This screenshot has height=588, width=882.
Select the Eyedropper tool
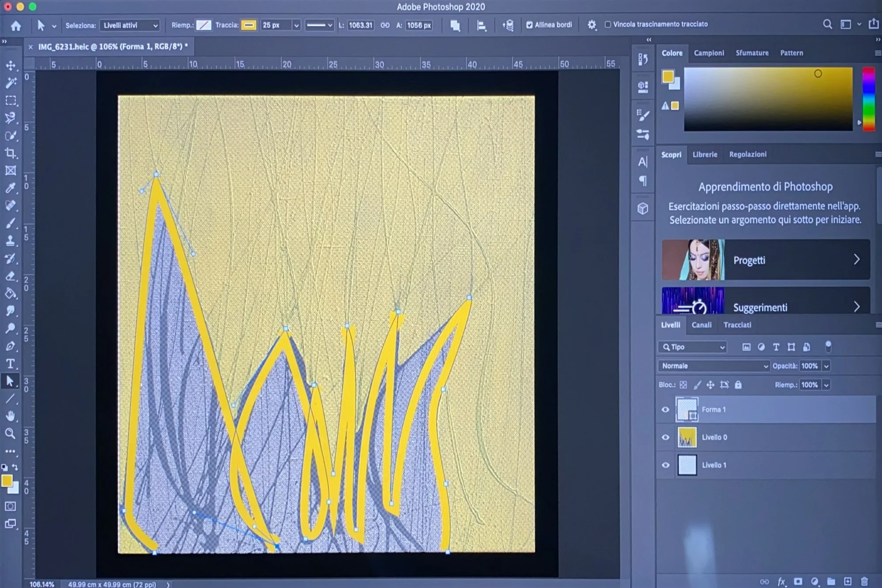pos(11,188)
